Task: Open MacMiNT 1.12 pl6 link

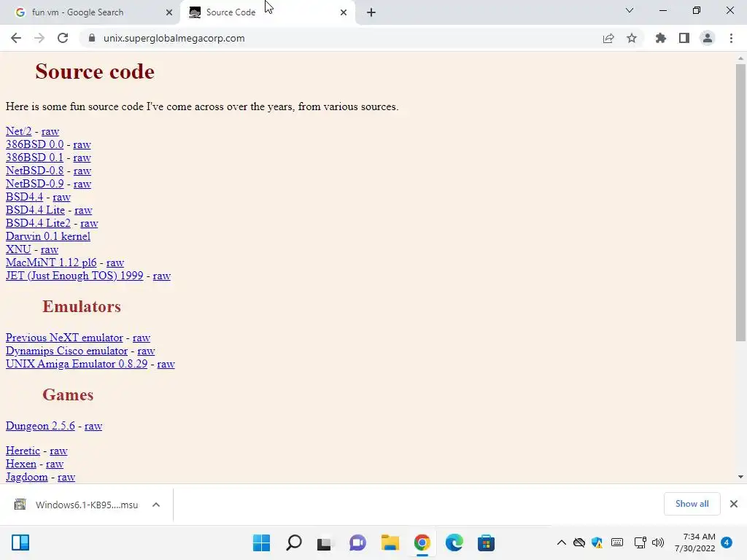Action: 51,262
